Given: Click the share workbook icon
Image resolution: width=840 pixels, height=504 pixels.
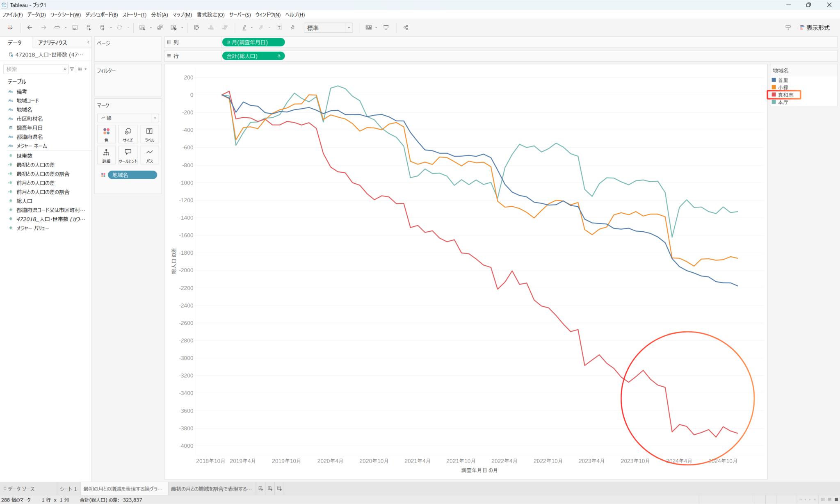Looking at the screenshot, I should click(406, 27).
